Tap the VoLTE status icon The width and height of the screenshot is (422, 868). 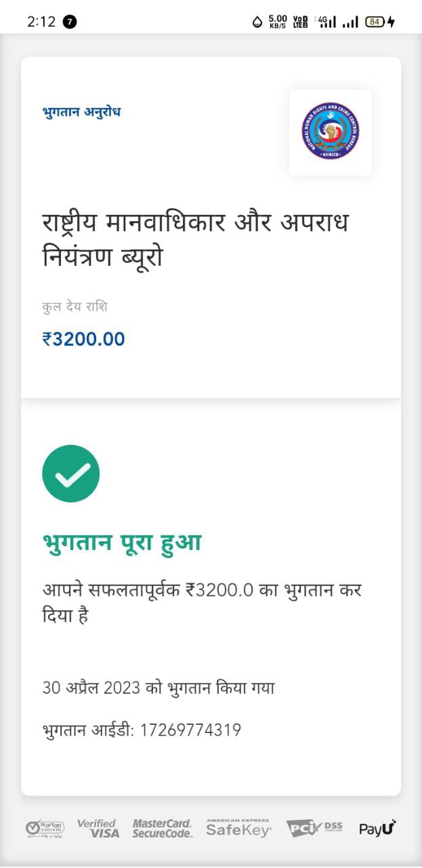[301, 22]
